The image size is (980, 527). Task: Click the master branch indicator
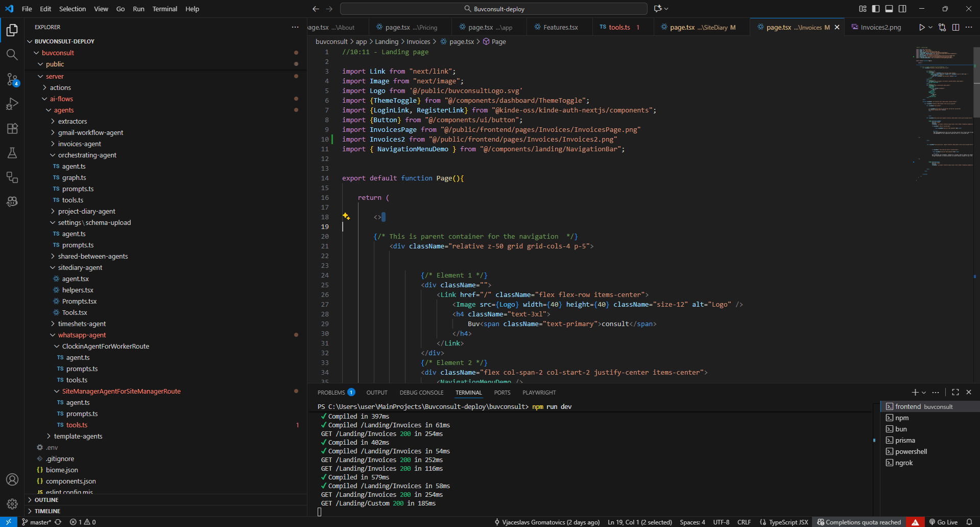[x=36, y=522]
